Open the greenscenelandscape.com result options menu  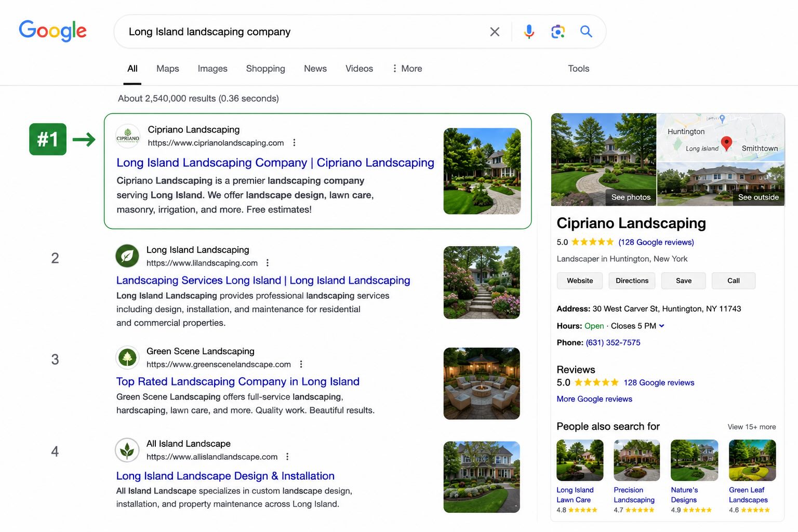tap(301, 364)
